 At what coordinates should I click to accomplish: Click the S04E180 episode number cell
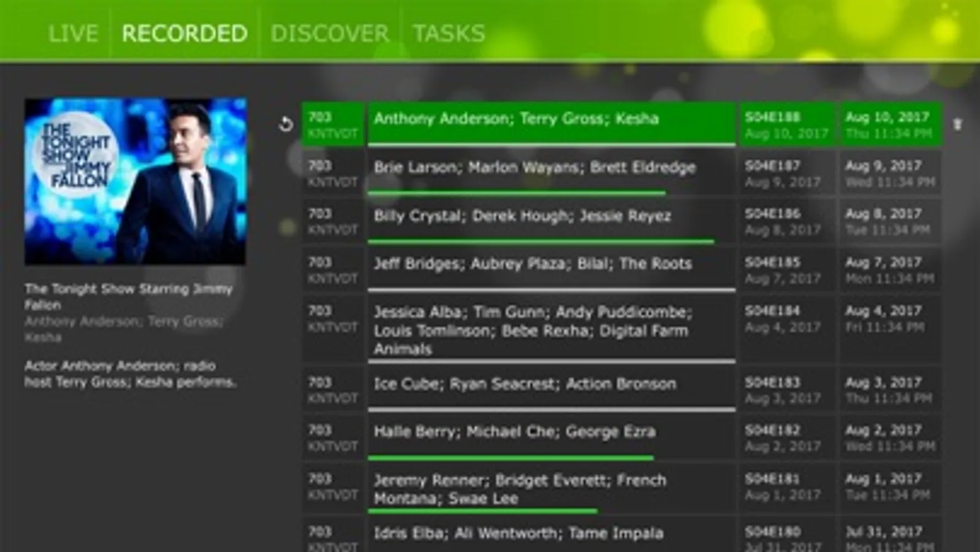(x=786, y=535)
